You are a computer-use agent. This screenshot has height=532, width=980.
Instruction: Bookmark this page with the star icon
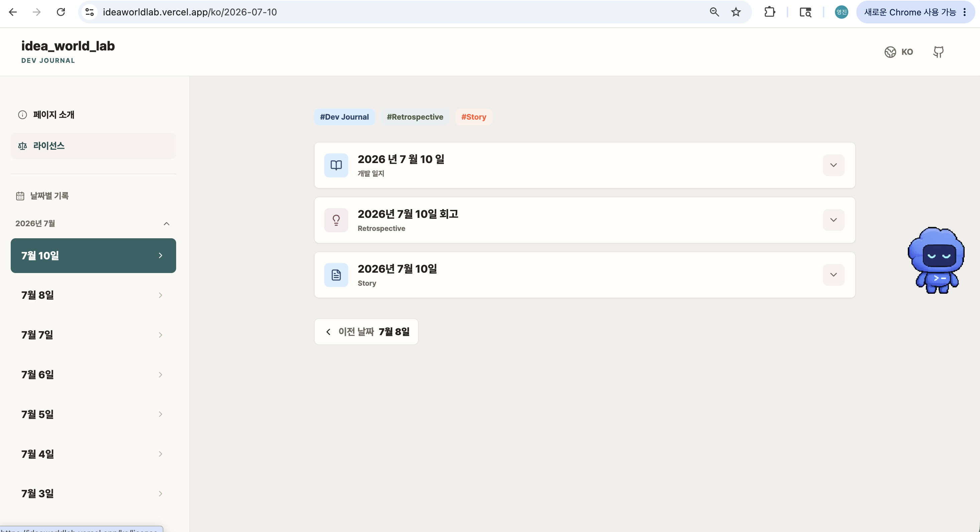(x=736, y=12)
